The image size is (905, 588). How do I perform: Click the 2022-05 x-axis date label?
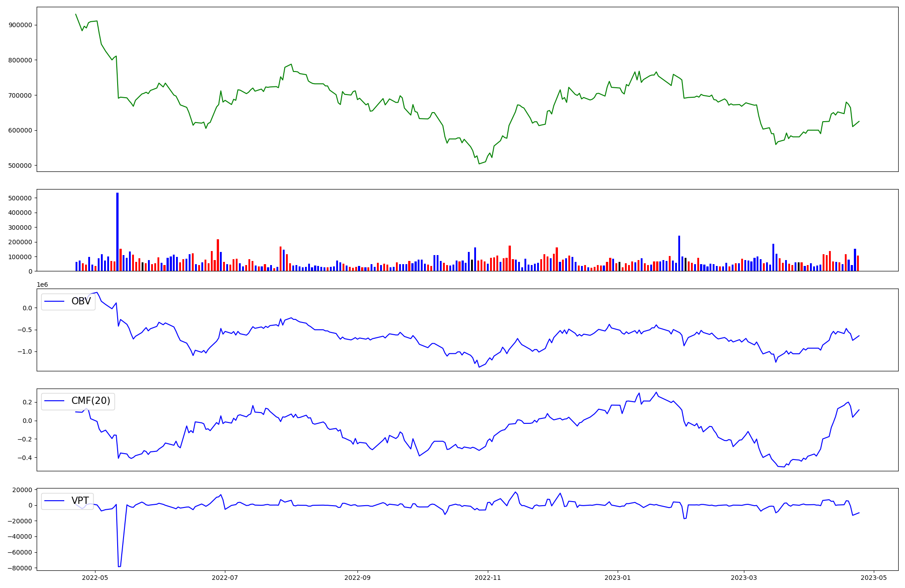tap(95, 578)
